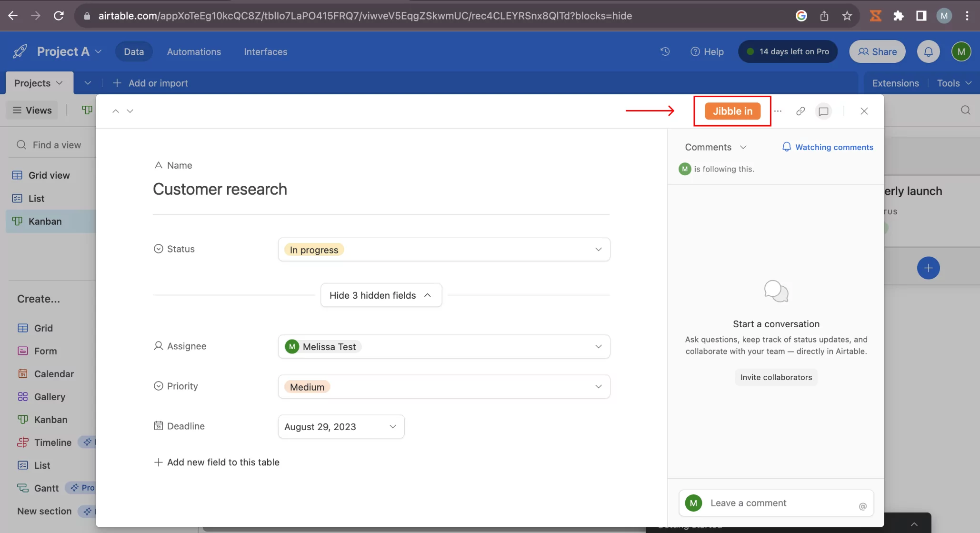
Task: Open the Status dropdown showing In progress
Action: [444, 250]
